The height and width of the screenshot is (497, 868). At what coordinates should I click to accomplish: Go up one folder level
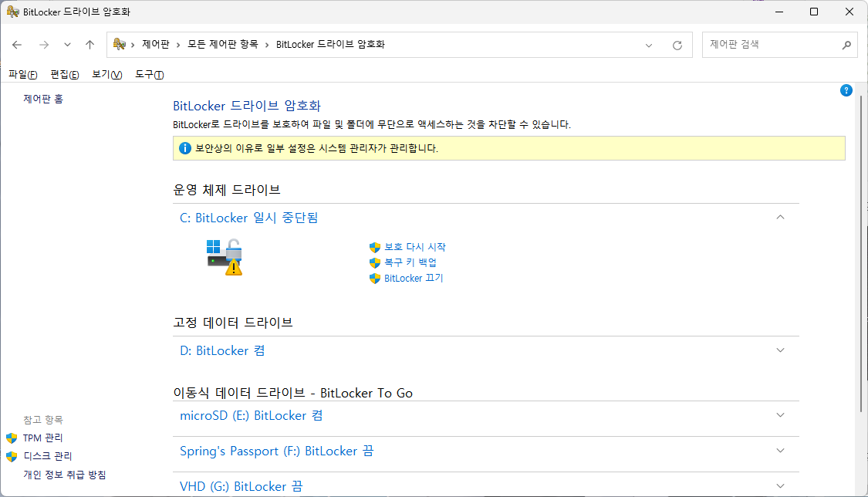(x=90, y=45)
